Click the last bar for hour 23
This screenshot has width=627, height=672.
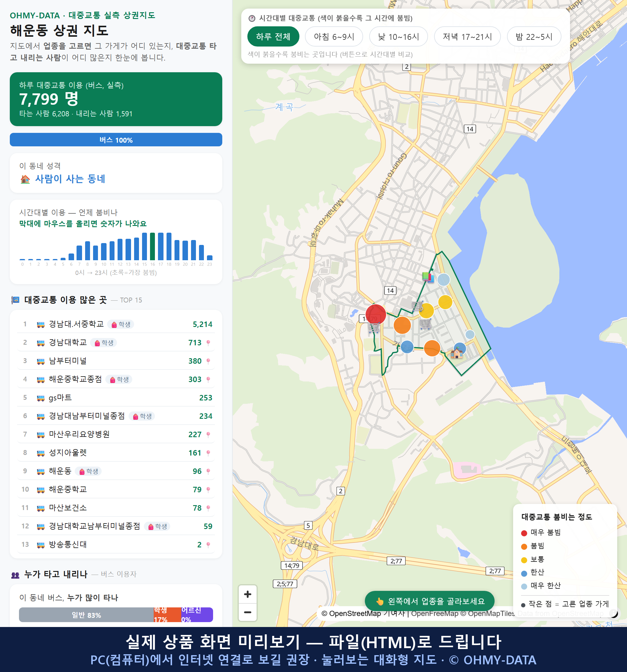pyautogui.click(x=210, y=257)
